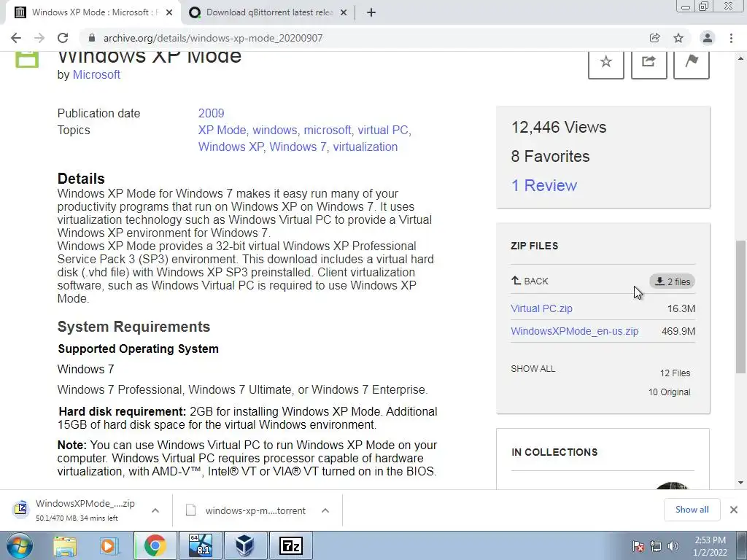Viewport: 747px width, 560px height.
Task: Click the share page icon in address bar
Action: 654,38
